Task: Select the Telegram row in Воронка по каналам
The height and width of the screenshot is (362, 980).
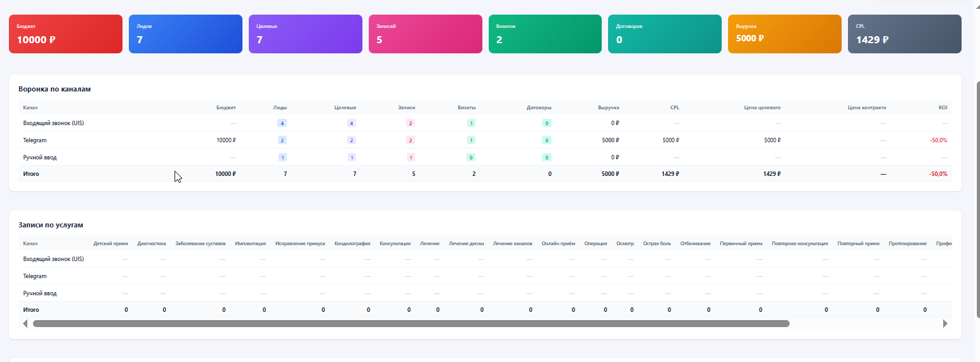Action: tap(36, 140)
